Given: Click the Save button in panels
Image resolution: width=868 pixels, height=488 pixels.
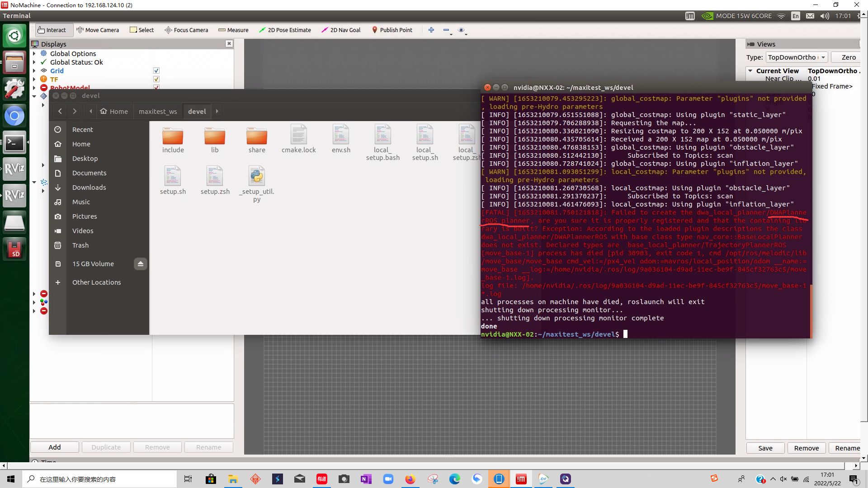Looking at the screenshot, I should (x=765, y=447).
